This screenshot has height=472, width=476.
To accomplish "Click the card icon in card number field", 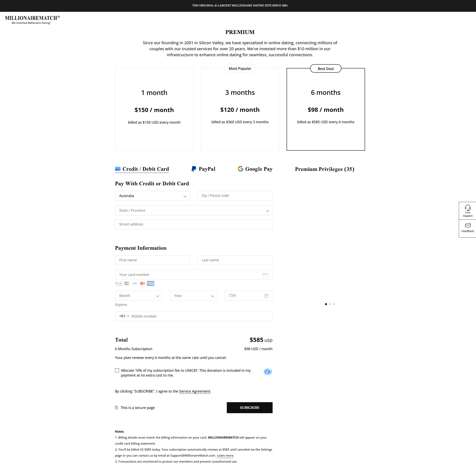I will tap(265, 275).
